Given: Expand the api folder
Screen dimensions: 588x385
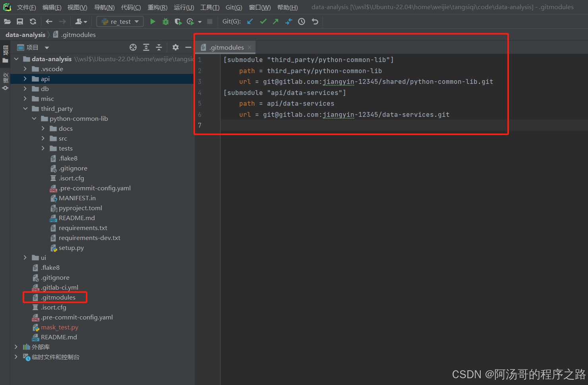Looking at the screenshot, I should (25, 79).
